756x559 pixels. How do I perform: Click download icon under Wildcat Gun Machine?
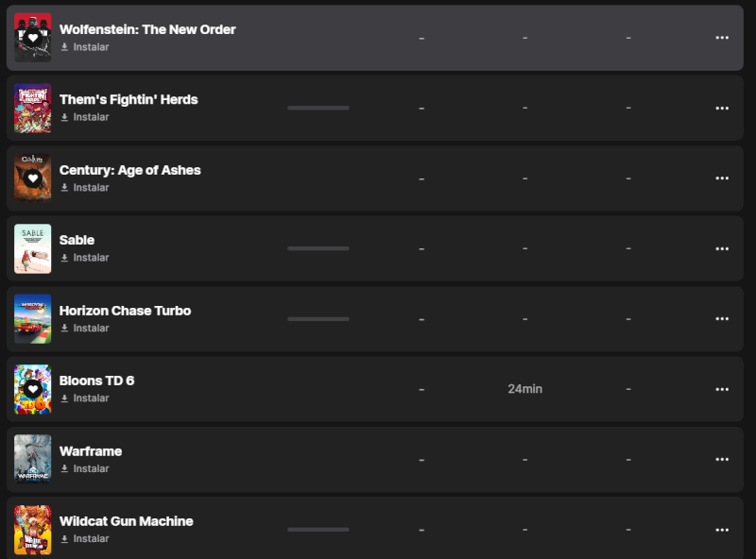click(x=64, y=539)
